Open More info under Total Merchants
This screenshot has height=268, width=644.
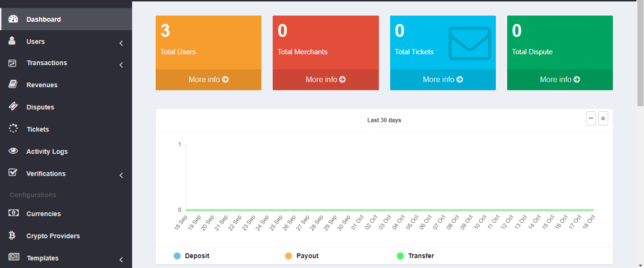point(326,80)
